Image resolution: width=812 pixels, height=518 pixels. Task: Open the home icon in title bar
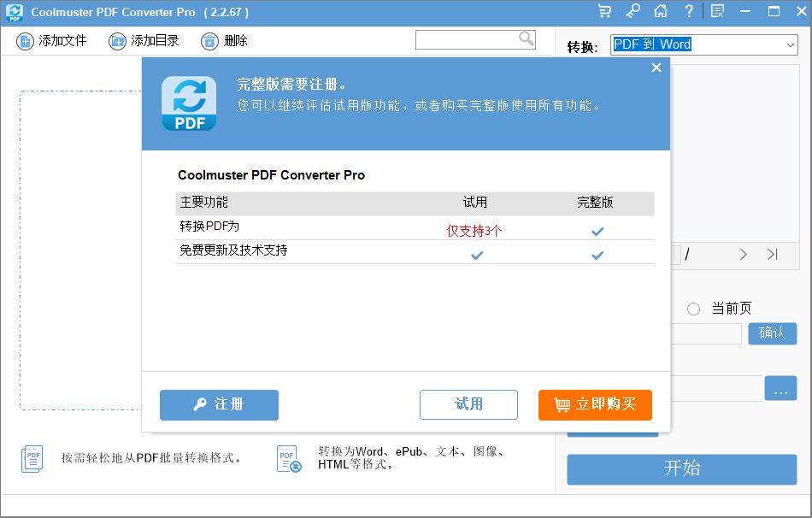[660, 11]
